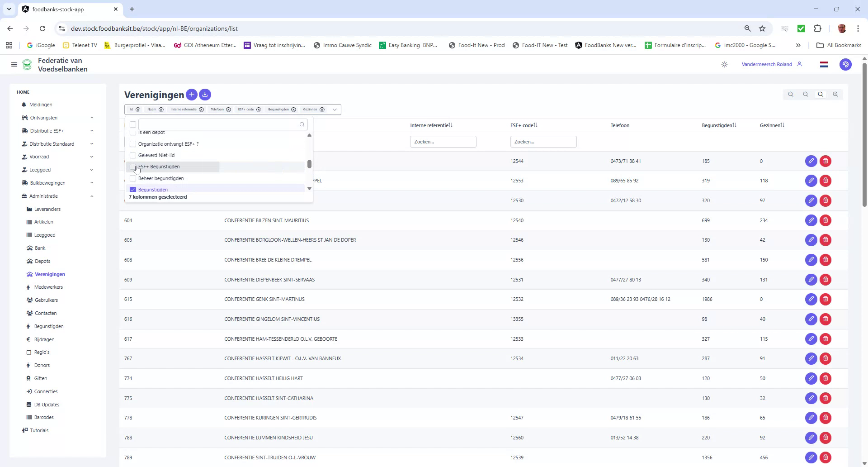Uncheck the Begunstigden column
Screen dimensions: 868x467
click(132, 189)
